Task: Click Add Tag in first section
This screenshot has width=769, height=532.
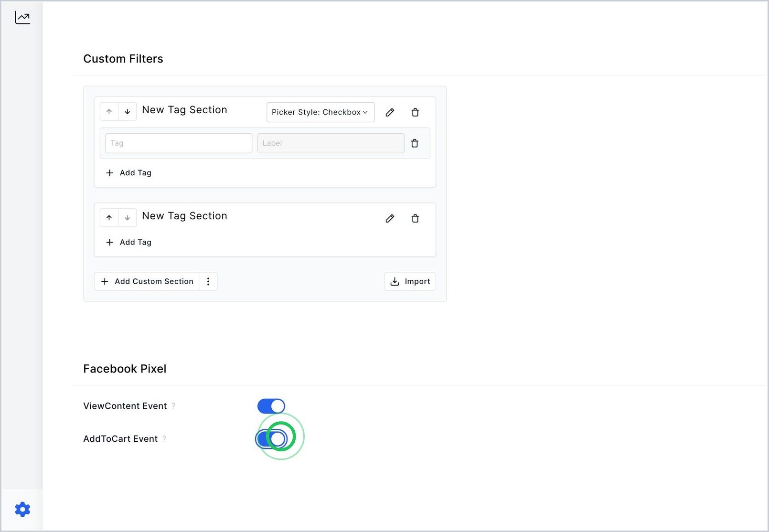Action: 128,173
